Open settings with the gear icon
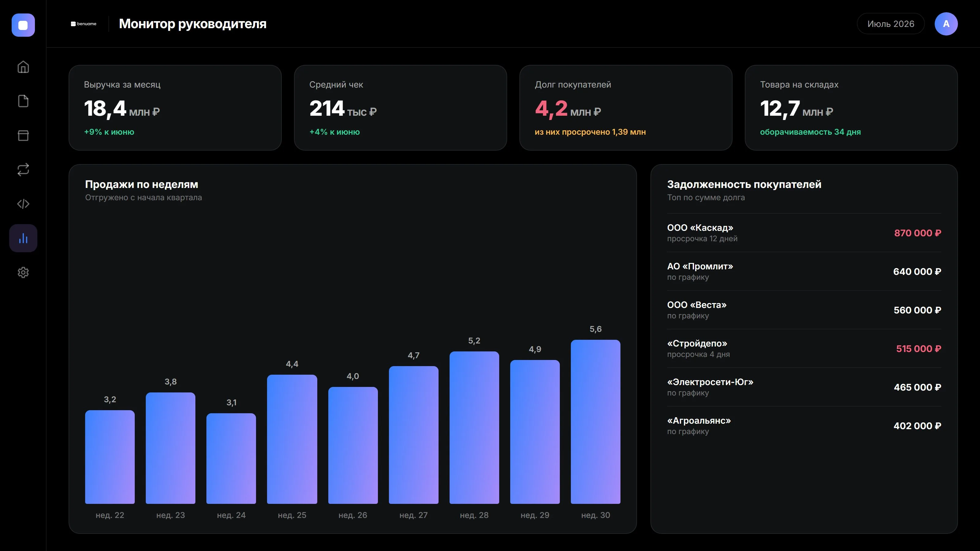Screen dimensions: 980x551 [x=23, y=272]
